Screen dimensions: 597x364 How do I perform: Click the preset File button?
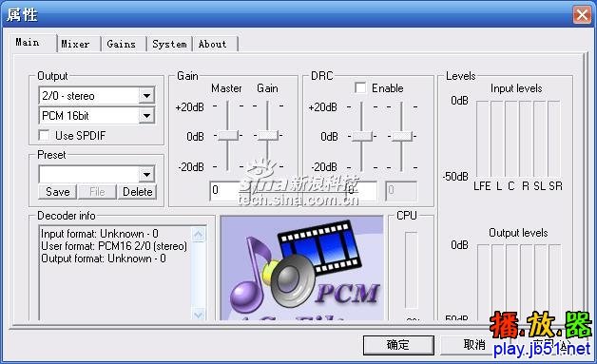(x=97, y=192)
